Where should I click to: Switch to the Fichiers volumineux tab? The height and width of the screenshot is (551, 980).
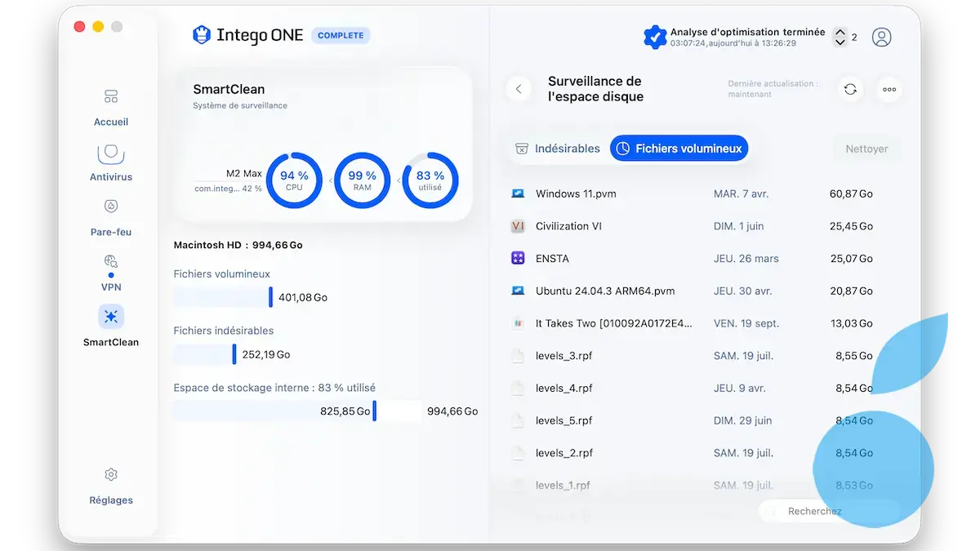pos(679,149)
